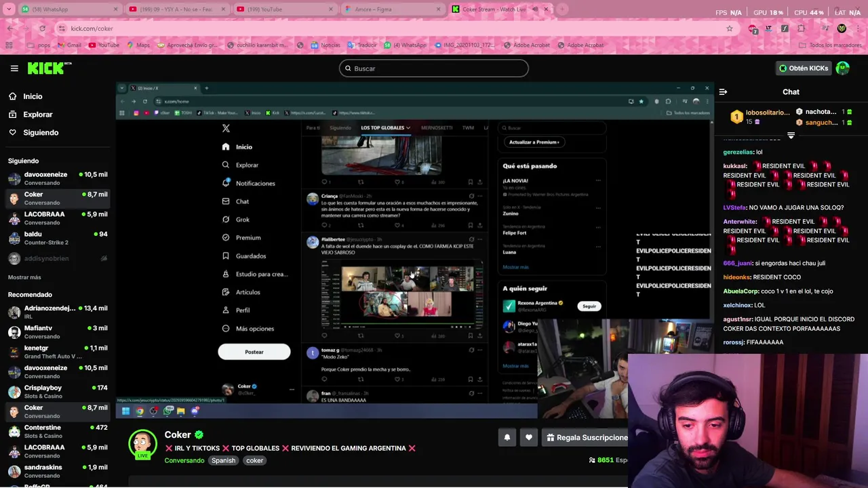Open Adrianozendejas recommended channel
This screenshot has width=868, height=488.
58,312
